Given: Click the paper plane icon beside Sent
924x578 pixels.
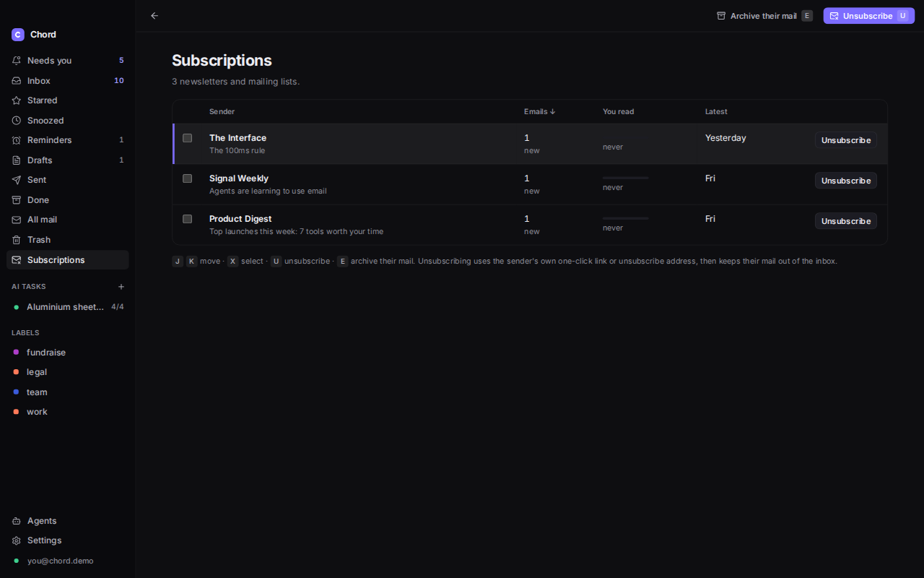Looking at the screenshot, I should coord(17,180).
